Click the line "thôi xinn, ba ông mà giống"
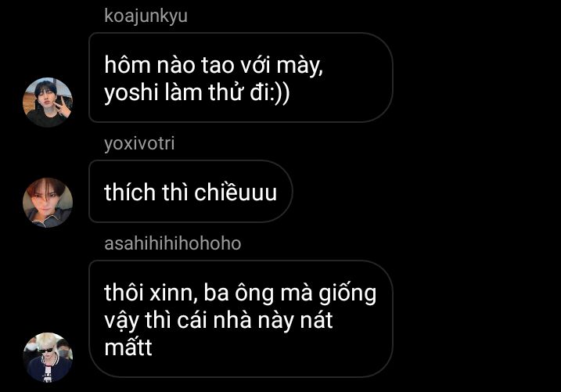 pyautogui.click(x=240, y=293)
